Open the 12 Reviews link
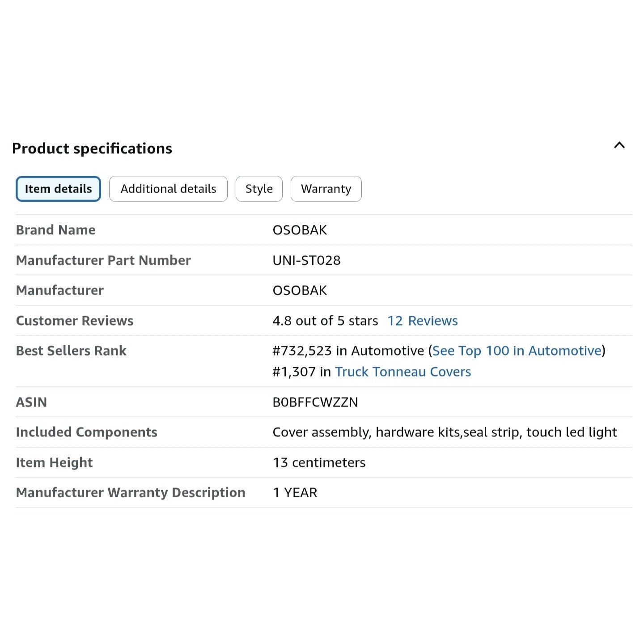644x644 pixels. pyautogui.click(x=422, y=321)
